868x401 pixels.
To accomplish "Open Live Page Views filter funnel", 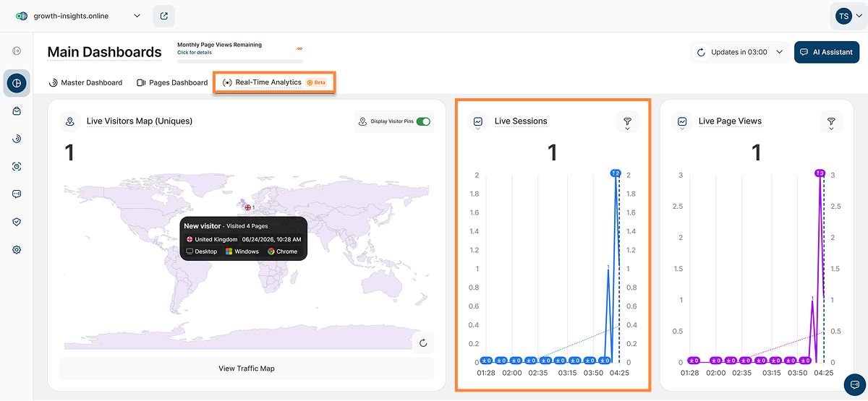I will click(x=831, y=122).
